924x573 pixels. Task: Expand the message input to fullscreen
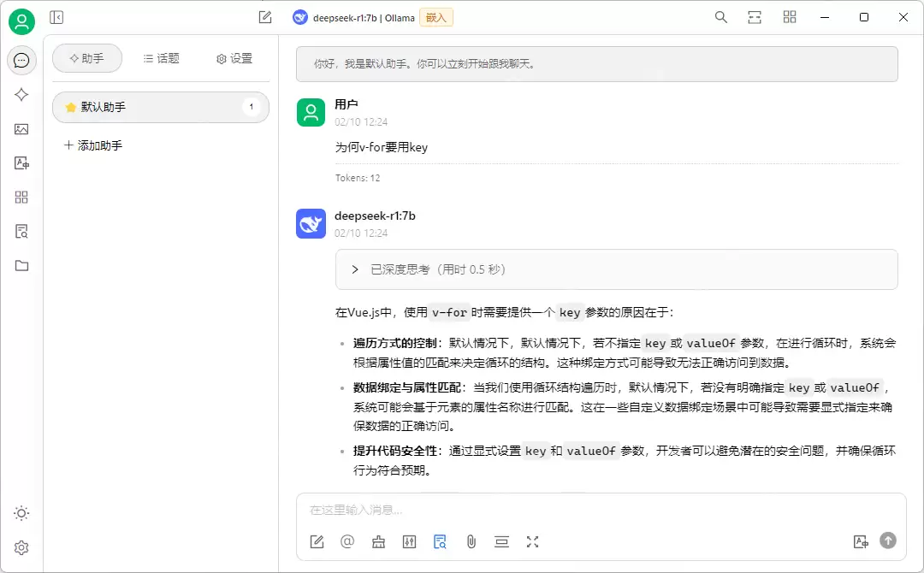tap(532, 541)
